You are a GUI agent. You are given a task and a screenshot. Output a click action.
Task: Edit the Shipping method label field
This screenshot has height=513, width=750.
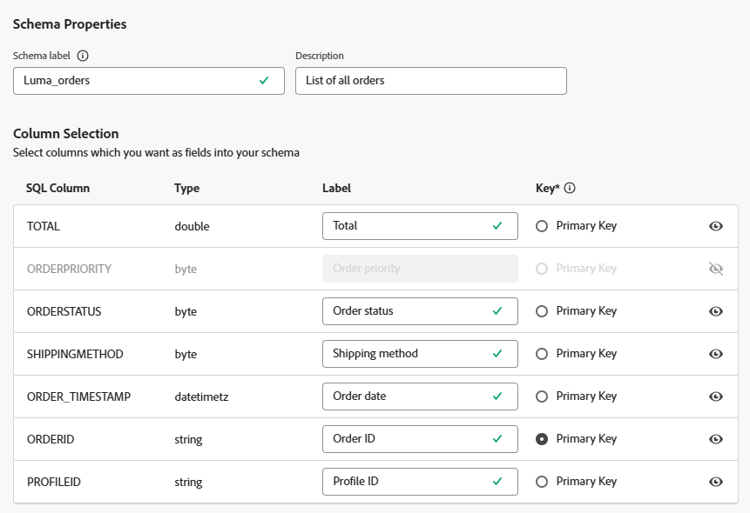[408, 354]
